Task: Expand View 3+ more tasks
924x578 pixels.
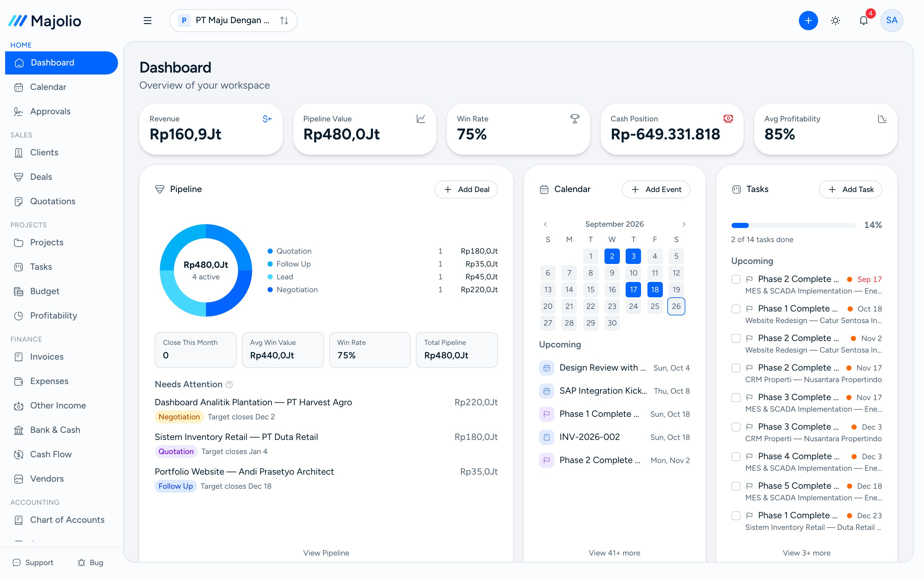Action: (x=806, y=553)
